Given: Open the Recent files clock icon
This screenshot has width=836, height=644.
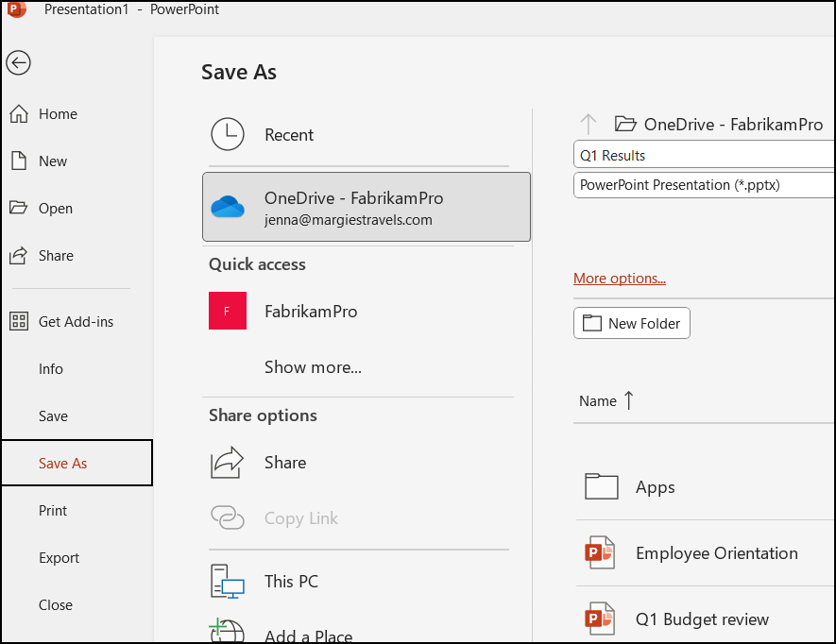Looking at the screenshot, I should click(228, 134).
